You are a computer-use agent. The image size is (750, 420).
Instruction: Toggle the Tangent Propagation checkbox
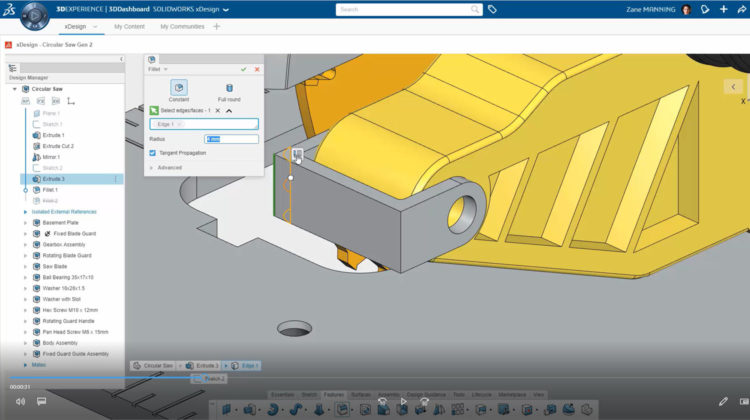(152, 153)
